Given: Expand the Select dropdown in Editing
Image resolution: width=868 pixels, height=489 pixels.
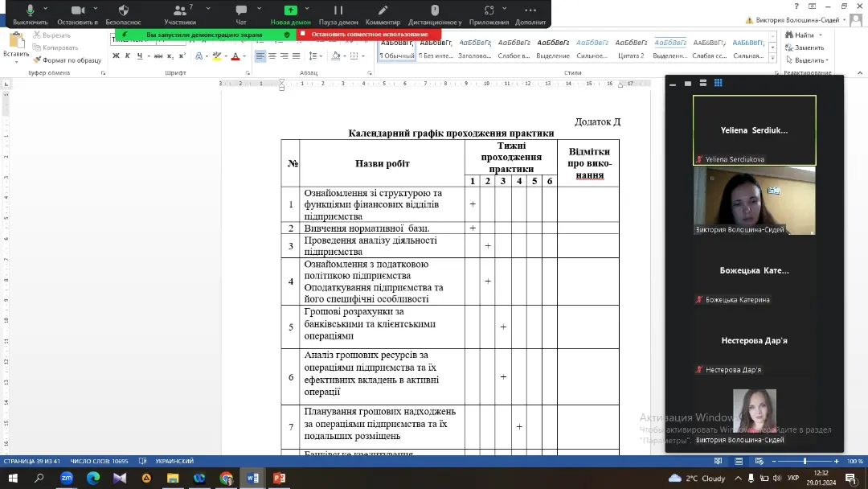Looking at the screenshot, I should click(x=826, y=60).
